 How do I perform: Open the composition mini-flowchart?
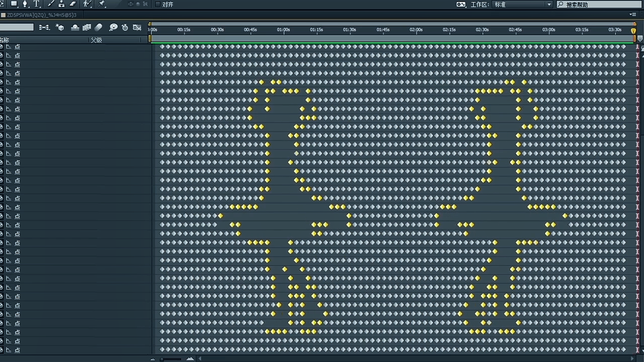[x=44, y=27]
